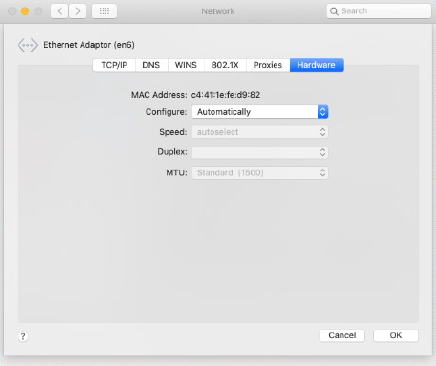Show all preferences grid icon

[104, 11]
